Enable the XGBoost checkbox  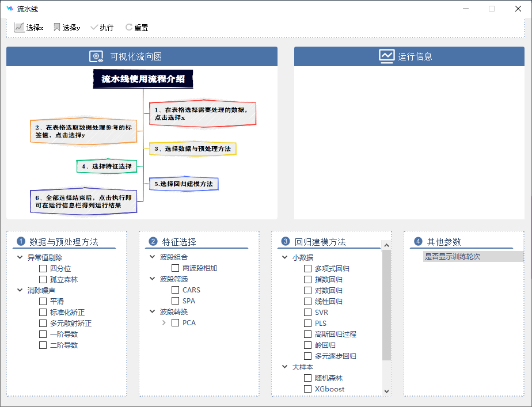pyautogui.click(x=307, y=389)
